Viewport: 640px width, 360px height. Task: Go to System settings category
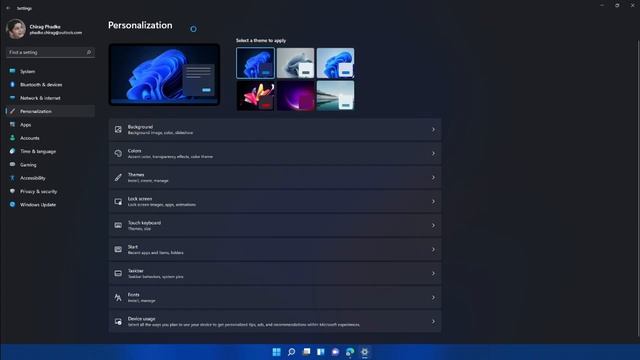51,71
